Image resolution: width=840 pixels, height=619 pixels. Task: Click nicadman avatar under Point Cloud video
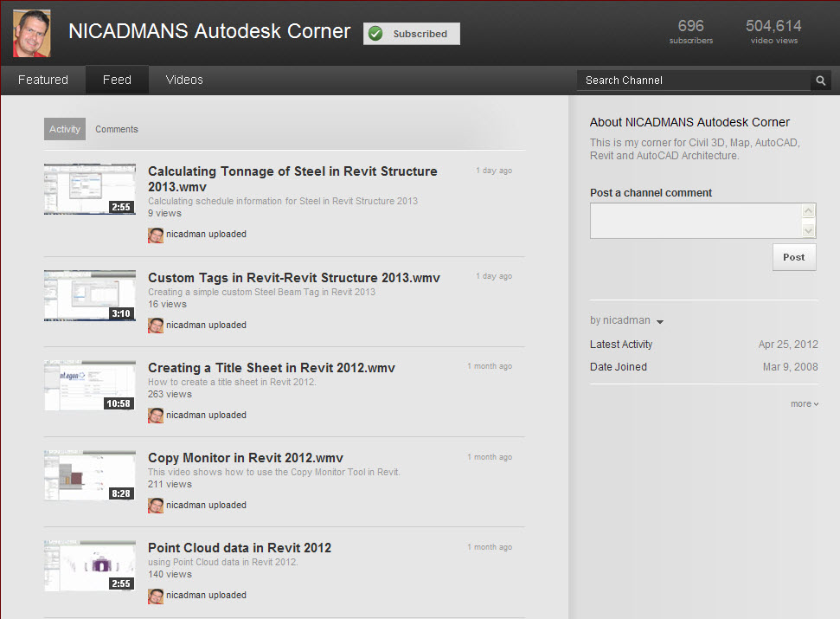click(156, 596)
